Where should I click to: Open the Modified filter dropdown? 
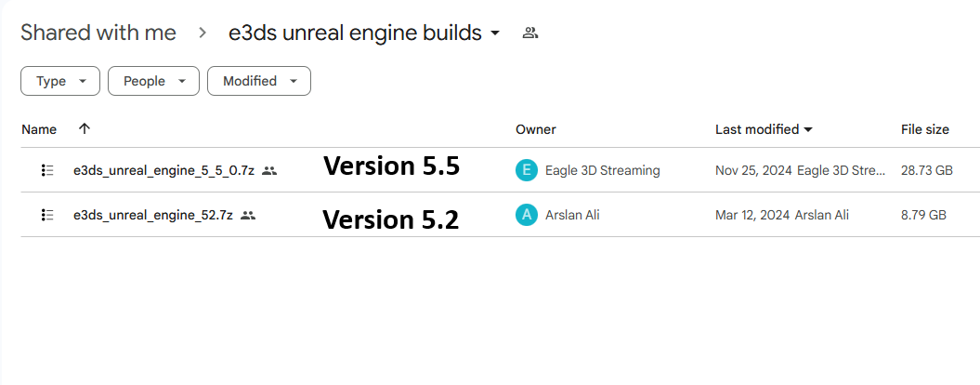258,81
